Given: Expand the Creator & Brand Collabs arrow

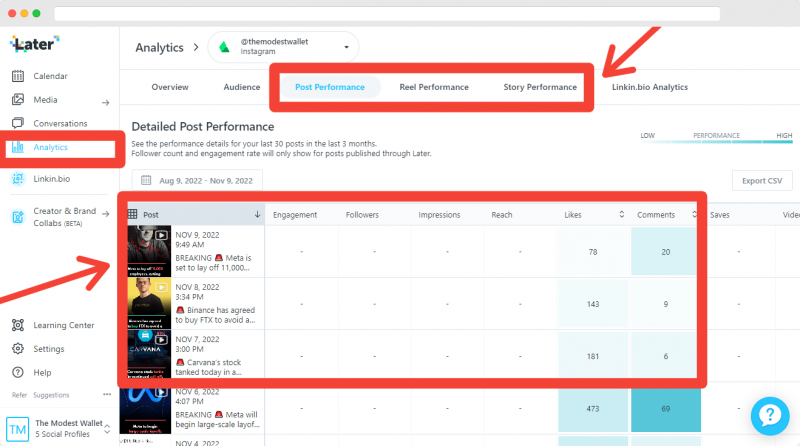Looking at the screenshot, I should 105,214.
